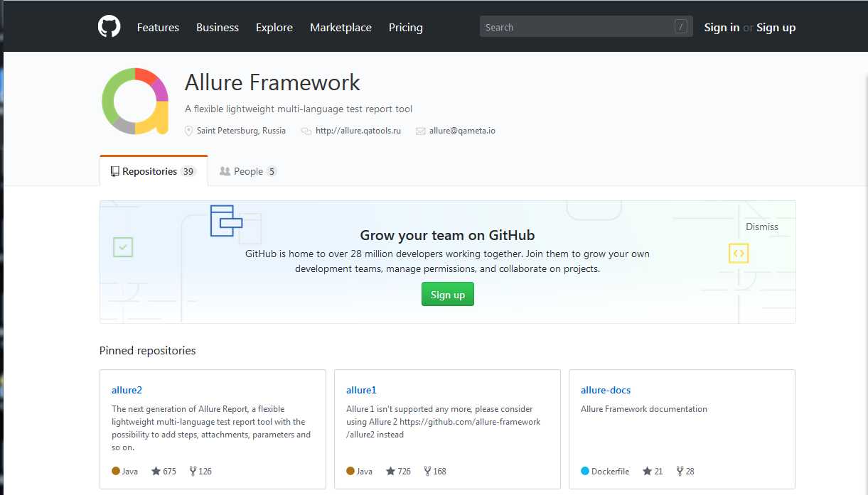Open the Sign up link in header
This screenshot has width=868, height=495.
click(776, 27)
